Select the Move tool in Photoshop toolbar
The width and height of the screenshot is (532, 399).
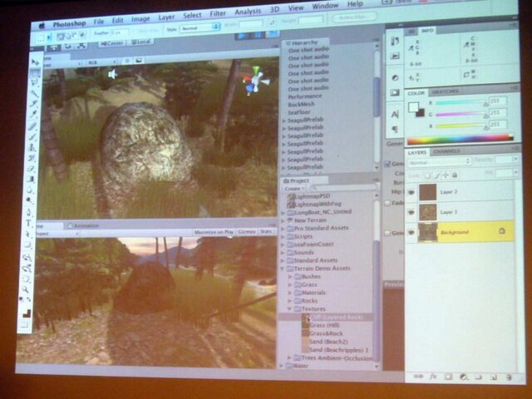pyautogui.click(x=35, y=62)
